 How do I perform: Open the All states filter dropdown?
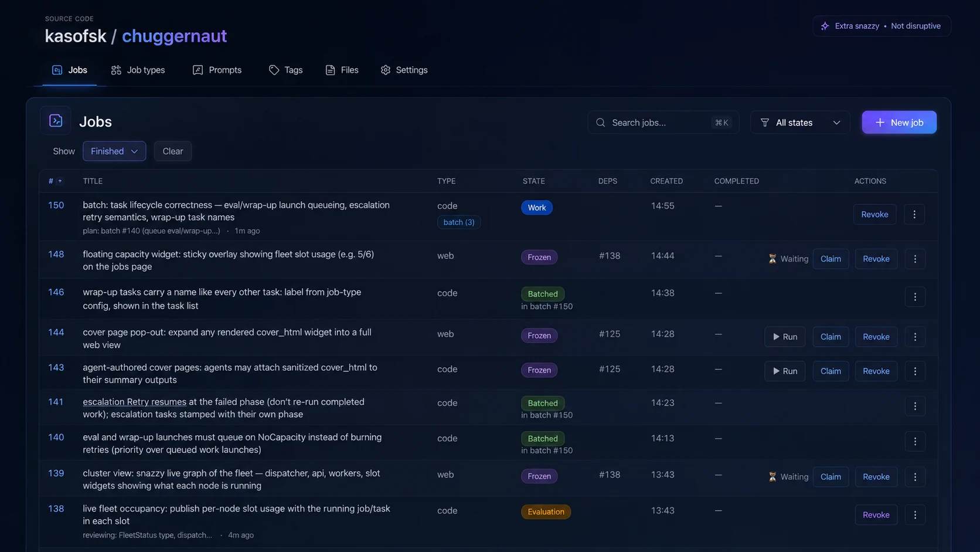pyautogui.click(x=800, y=123)
